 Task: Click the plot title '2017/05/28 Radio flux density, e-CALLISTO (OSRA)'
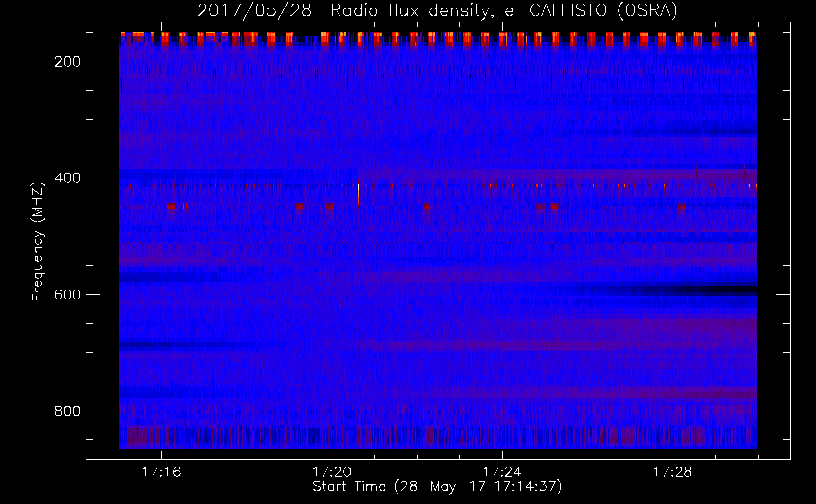(437, 10)
